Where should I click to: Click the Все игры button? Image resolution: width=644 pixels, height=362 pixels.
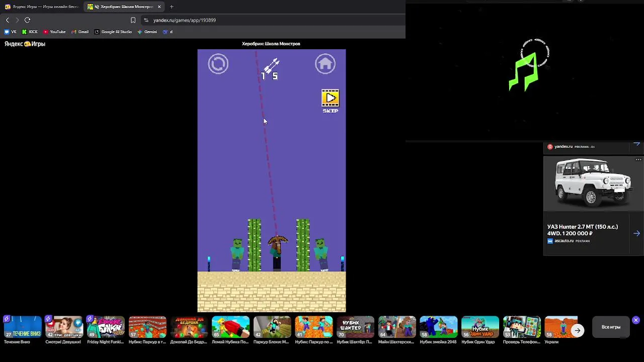click(611, 327)
